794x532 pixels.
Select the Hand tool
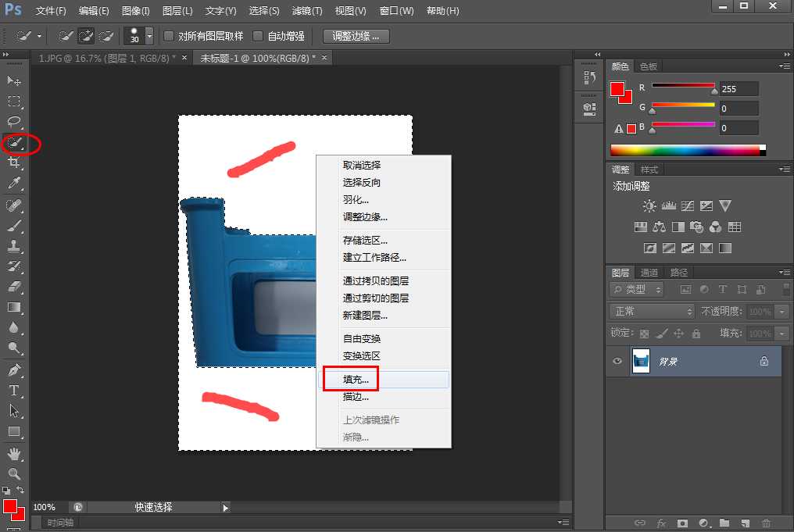[x=13, y=454]
